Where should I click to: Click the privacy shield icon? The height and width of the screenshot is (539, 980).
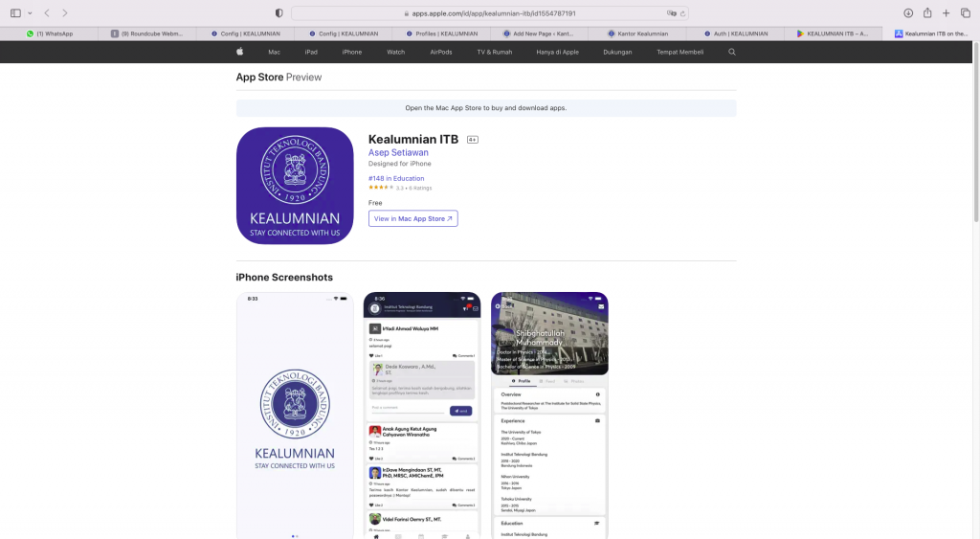pyautogui.click(x=278, y=13)
